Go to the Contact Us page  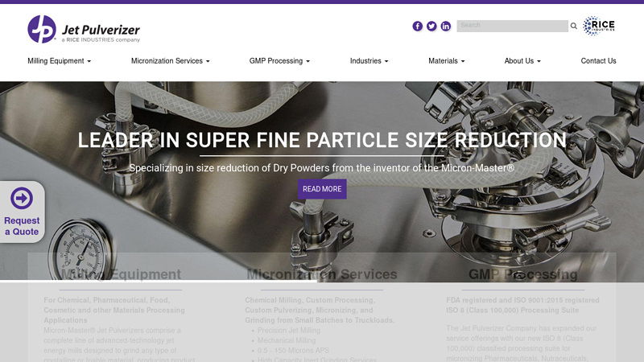click(x=598, y=61)
